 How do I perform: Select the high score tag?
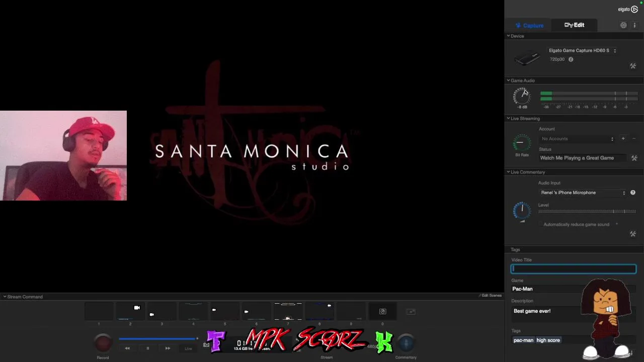point(548,340)
